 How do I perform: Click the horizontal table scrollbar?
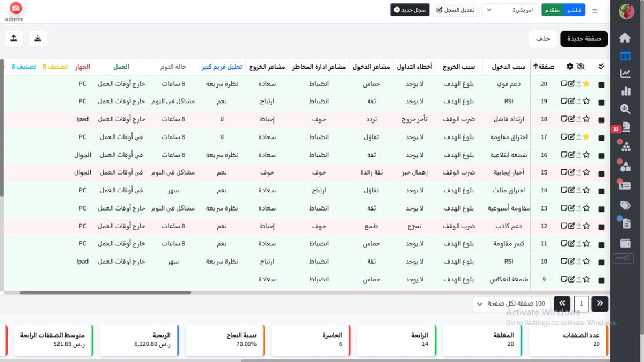tap(105, 293)
